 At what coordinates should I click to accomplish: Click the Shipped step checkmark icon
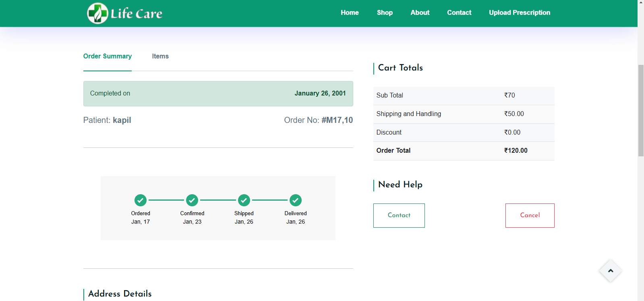pos(244,200)
